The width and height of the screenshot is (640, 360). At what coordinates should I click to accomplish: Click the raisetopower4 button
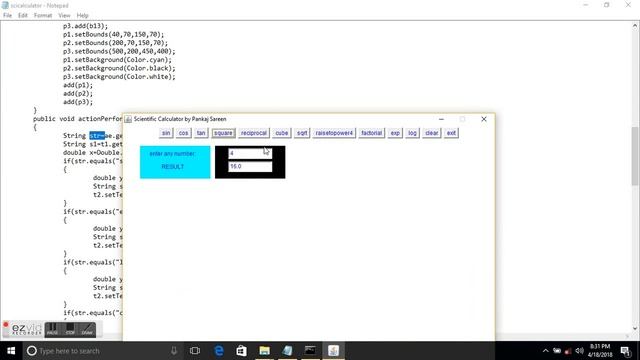[334, 133]
